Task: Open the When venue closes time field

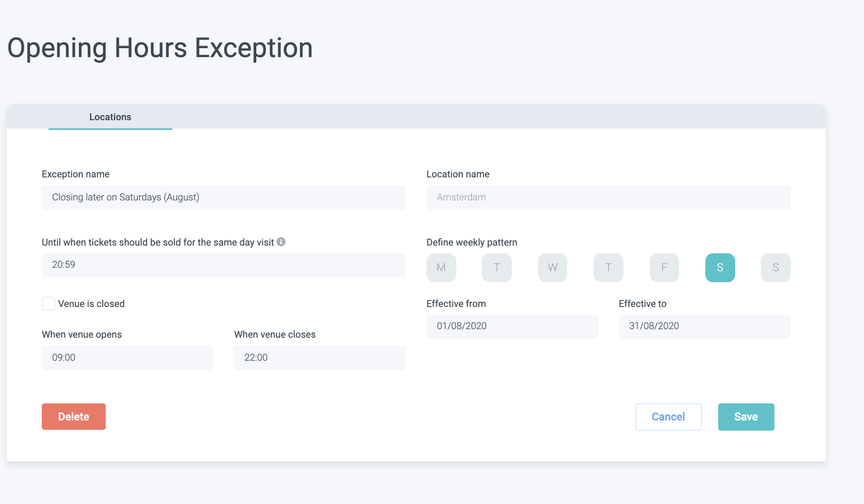Action: pos(319,357)
